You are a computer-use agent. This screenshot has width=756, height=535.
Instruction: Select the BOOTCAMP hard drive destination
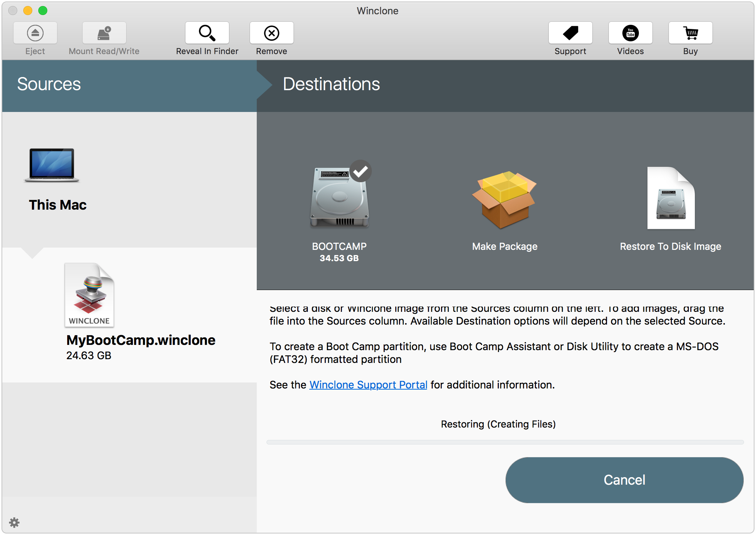point(340,197)
